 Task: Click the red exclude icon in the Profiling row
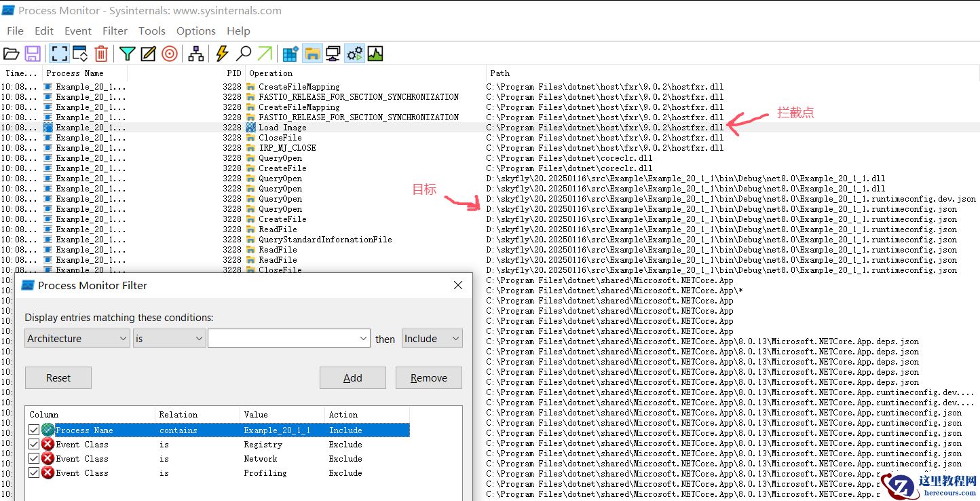point(48,472)
